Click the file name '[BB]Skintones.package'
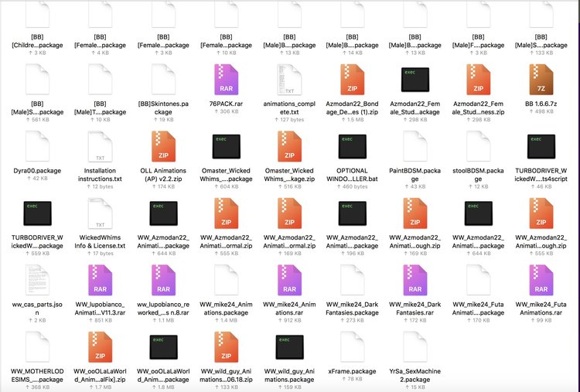The image size is (580, 392). click(x=163, y=108)
